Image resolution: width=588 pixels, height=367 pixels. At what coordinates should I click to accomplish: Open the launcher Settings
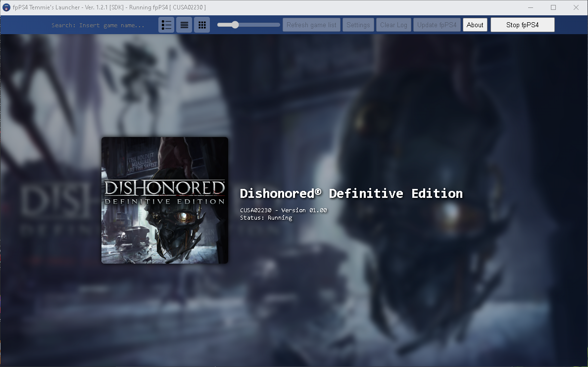[x=358, y=24]
